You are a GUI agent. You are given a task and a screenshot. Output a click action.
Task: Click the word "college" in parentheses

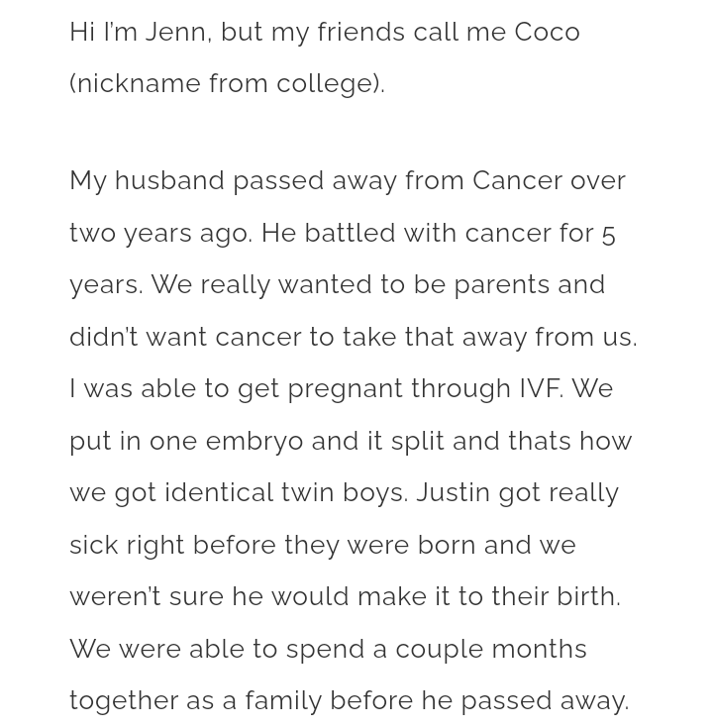[x=324, y=84]
